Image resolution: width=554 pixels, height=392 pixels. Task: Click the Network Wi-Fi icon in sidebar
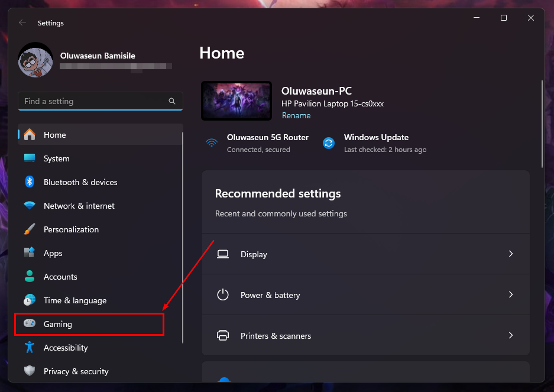(30, 205)
